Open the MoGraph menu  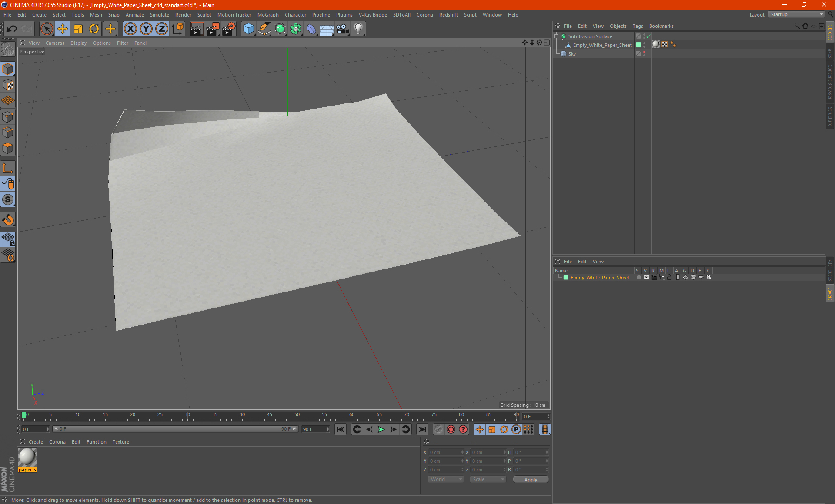point(268,15)
